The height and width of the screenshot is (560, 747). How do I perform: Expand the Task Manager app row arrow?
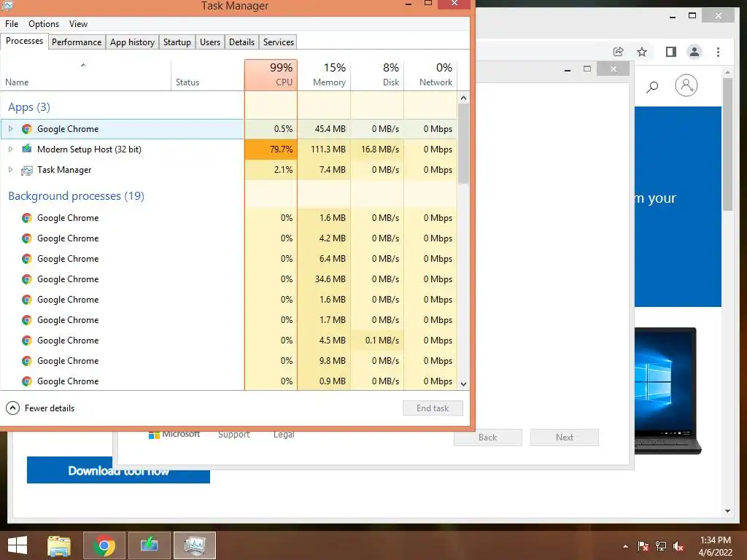tap(10, 170)
